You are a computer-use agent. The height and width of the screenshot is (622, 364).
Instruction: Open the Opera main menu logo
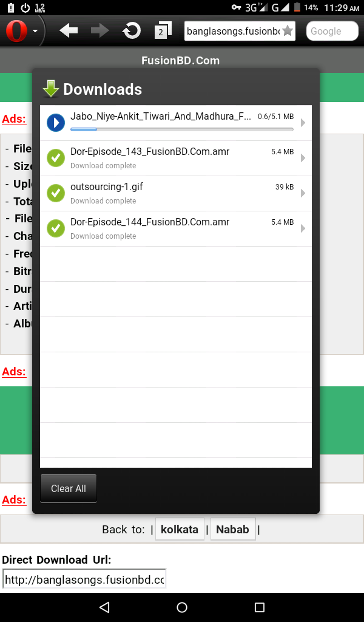(x=16, y=31)
